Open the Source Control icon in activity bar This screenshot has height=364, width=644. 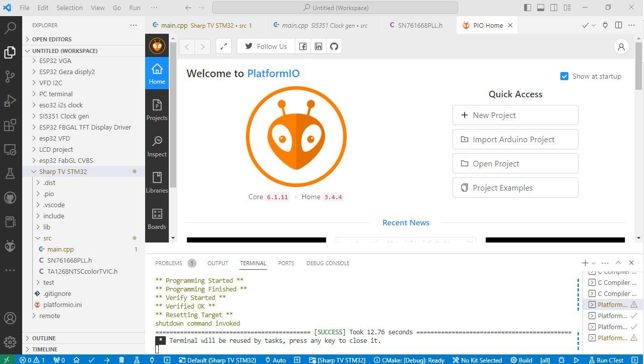coord(10,77)
